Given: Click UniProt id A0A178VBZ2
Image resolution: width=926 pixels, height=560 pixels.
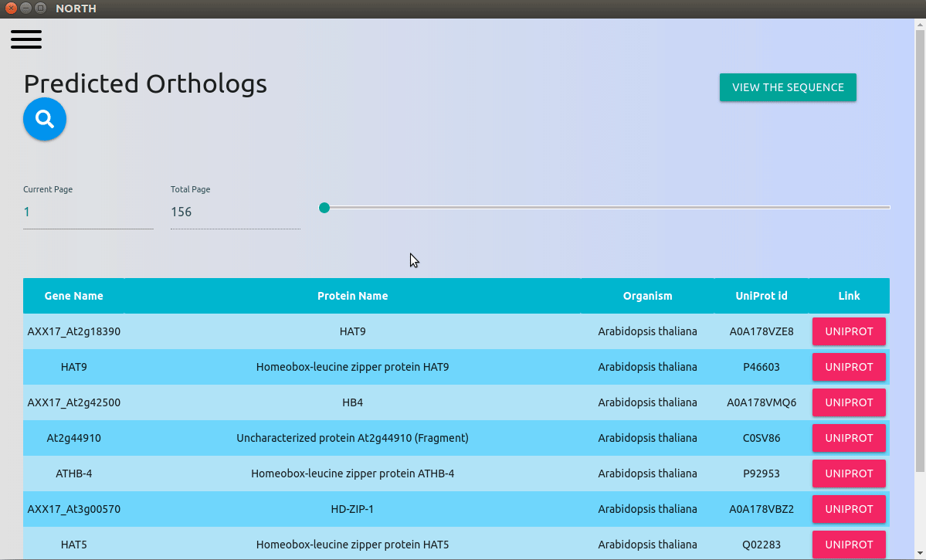Looking at the screenshot, I should click(x=761, y=508).
